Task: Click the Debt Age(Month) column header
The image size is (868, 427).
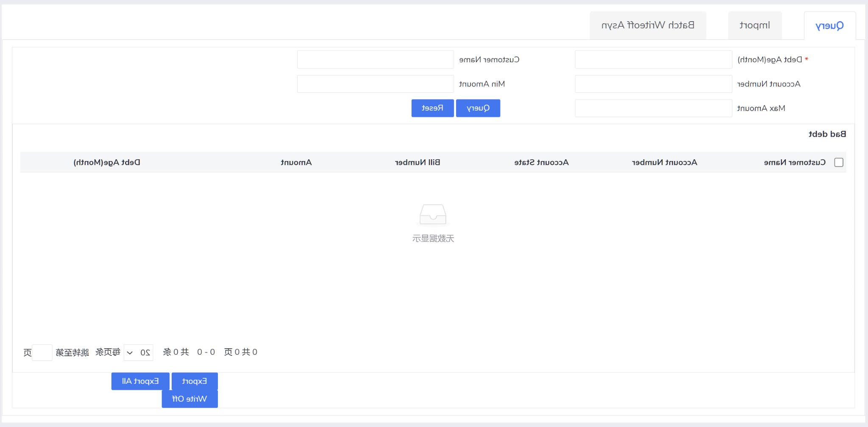Action: coord(107,162)
